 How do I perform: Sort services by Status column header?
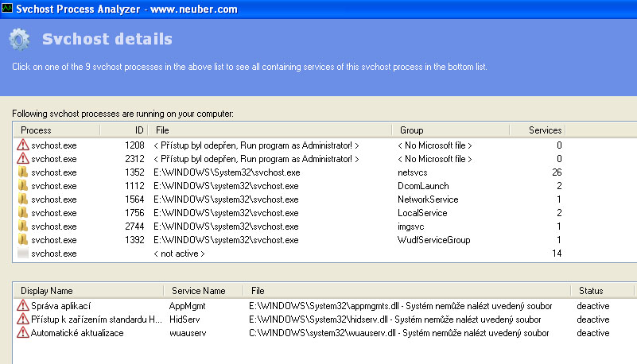point(602,291)
